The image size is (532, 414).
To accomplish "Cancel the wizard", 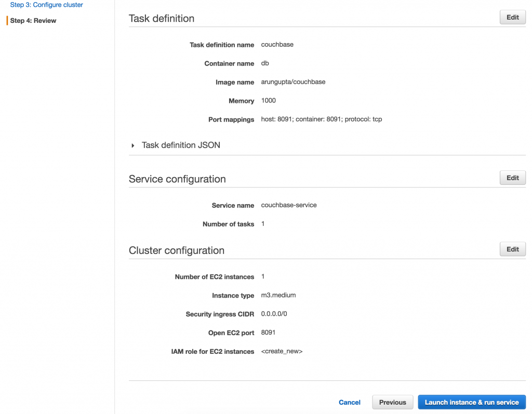I will point(350,402).
